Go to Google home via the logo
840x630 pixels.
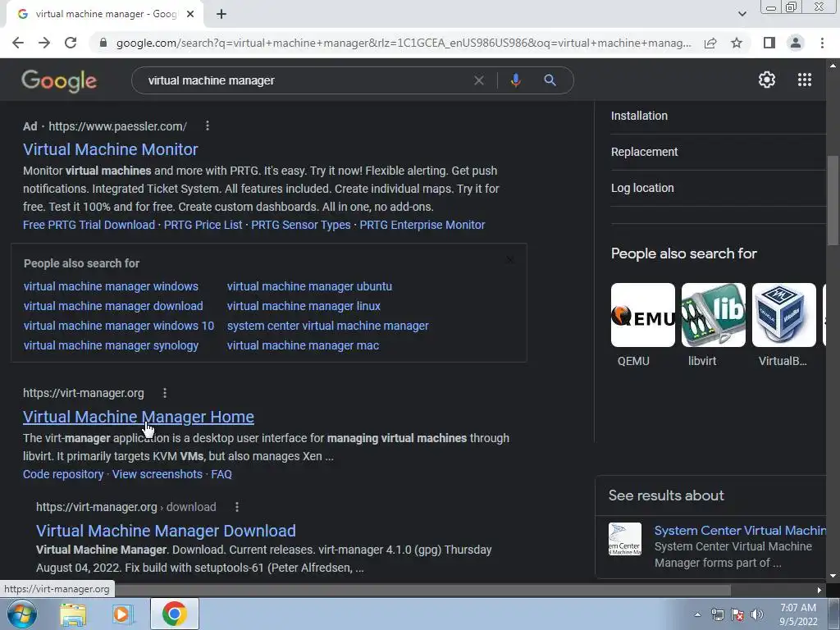coord(59,81)
